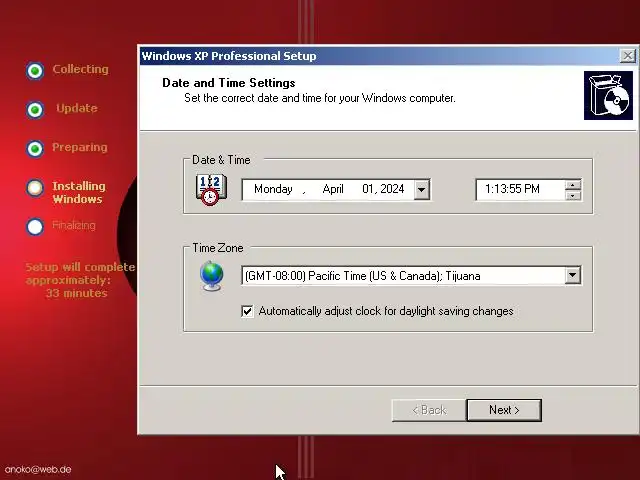Select the month April in date field
Image resolution: width=640 pixels, height=480 pixels.
(333, 189)
